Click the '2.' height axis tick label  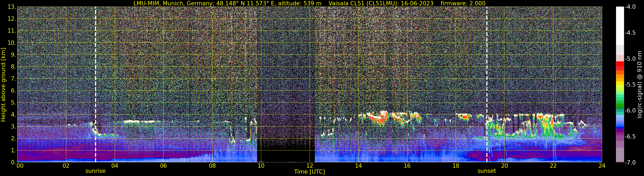13,138
